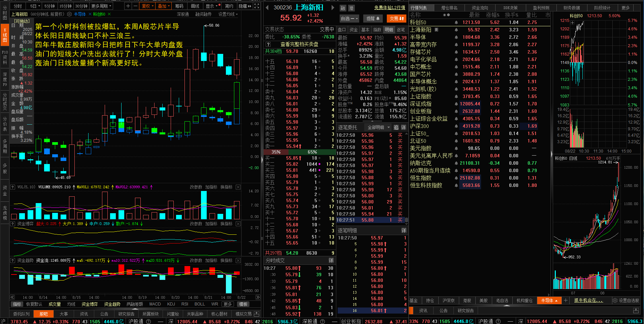Open 免费体验L2行情 link
Viewport: 644px width, 324px height.
coord(389,7)
